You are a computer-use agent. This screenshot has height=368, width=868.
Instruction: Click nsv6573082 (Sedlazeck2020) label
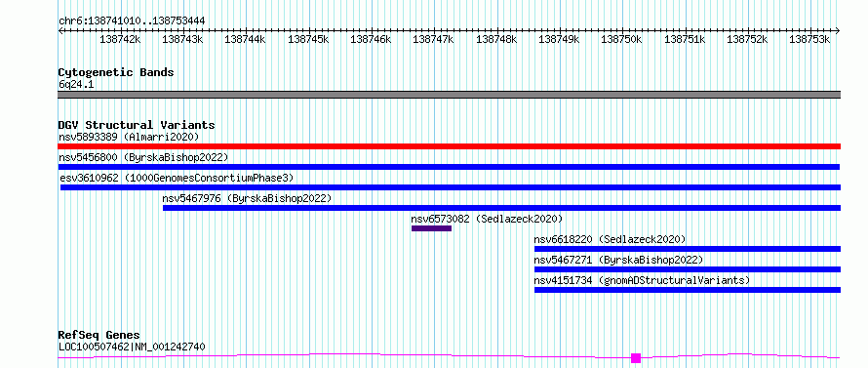coord(487,219)
